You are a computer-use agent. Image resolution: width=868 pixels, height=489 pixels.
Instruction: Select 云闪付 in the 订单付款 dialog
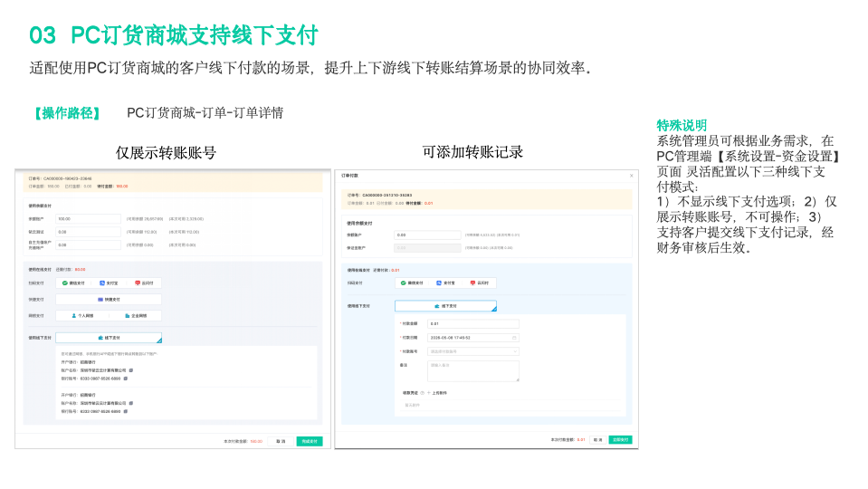pos(480,283)
